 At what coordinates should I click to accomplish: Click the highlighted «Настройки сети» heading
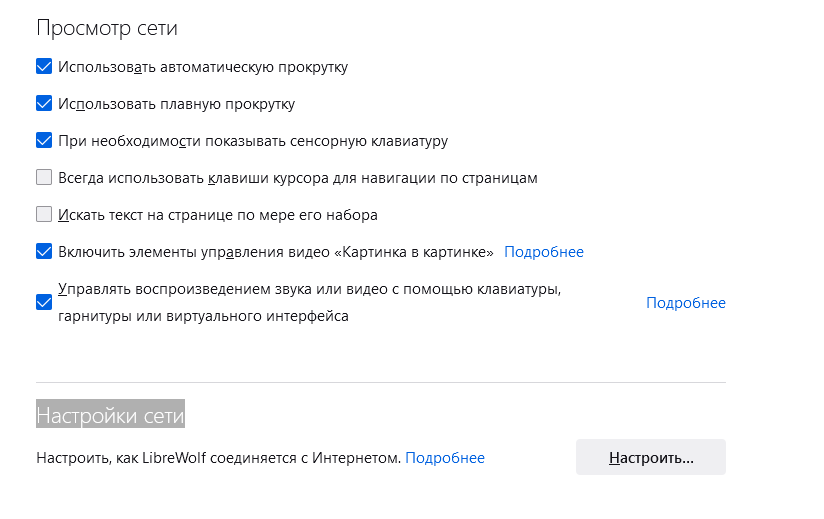(110, 414)
